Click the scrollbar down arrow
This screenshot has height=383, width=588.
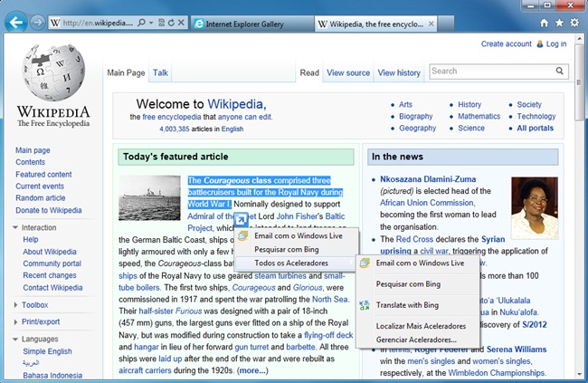[x=579, y=374]
